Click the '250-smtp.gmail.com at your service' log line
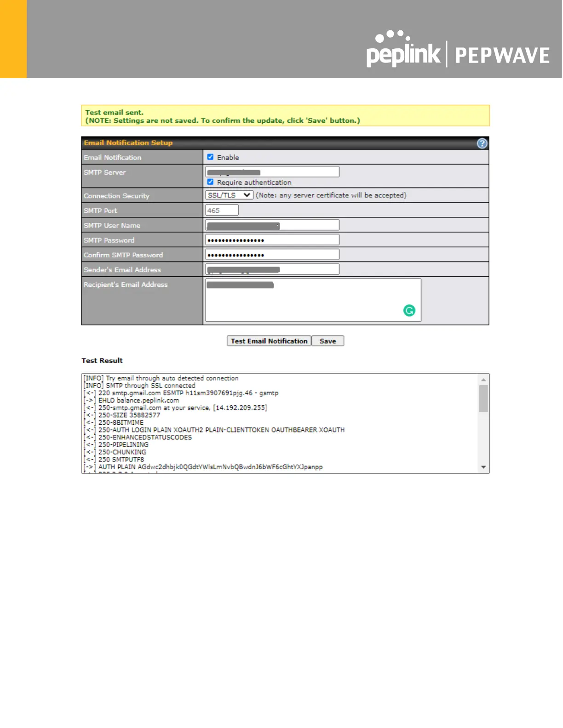This screenshot has height=728, width=563. coord(175,408)
